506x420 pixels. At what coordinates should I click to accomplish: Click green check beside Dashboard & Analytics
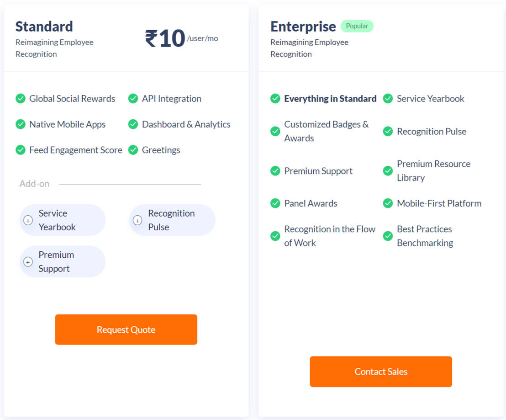tap(133, 124)
